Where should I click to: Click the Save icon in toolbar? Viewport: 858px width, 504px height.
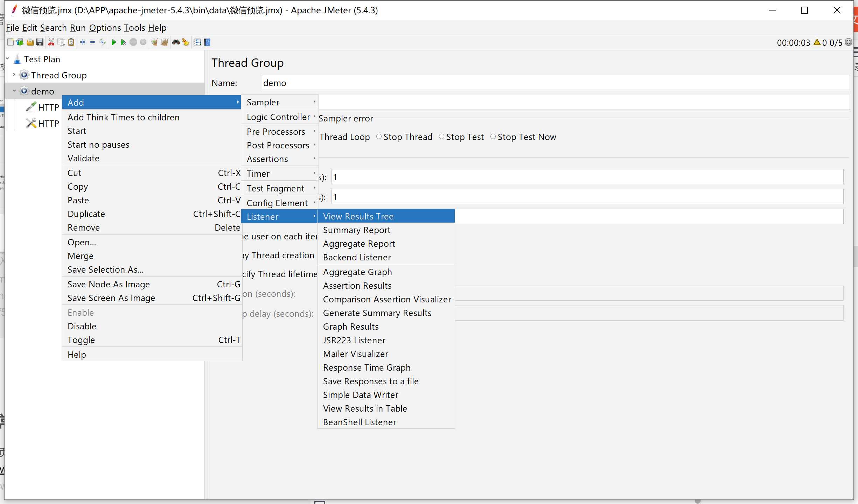coord(39,42)
